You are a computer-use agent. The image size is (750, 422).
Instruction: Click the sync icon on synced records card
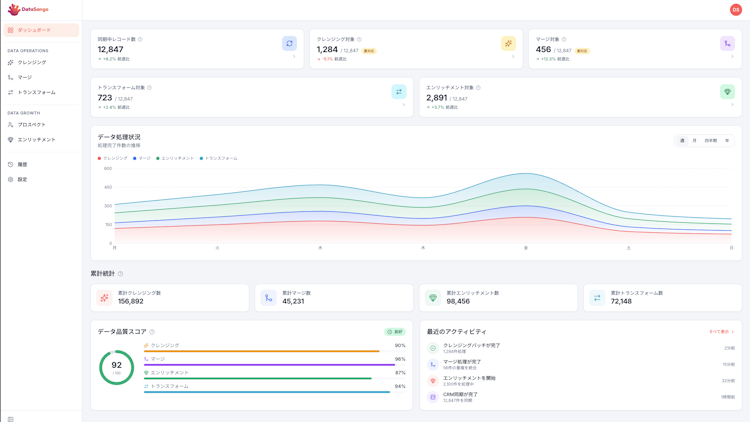point(289,44)
